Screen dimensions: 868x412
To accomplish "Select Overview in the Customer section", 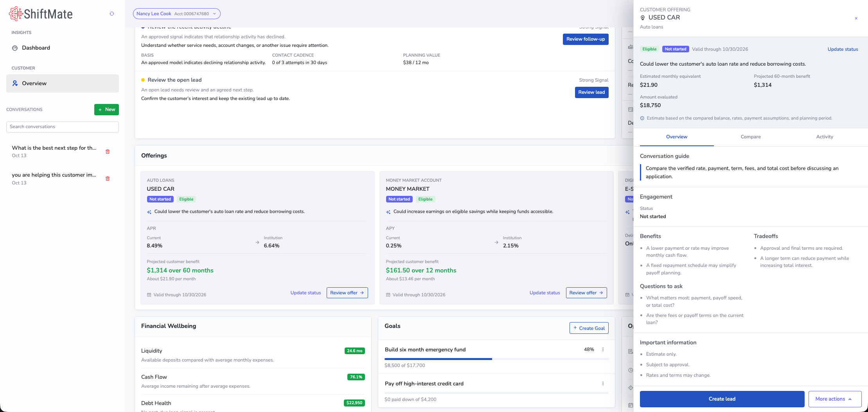I will [63, 83].
